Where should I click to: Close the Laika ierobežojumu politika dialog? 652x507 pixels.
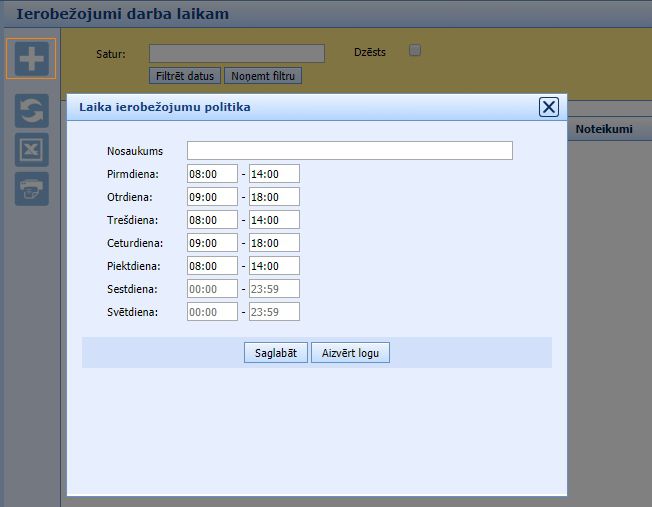pyautogui.click(x=548, y=107)
